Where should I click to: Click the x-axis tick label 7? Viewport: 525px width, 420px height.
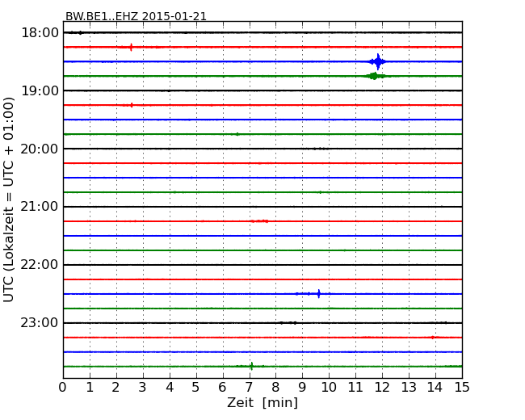[249, 388]
